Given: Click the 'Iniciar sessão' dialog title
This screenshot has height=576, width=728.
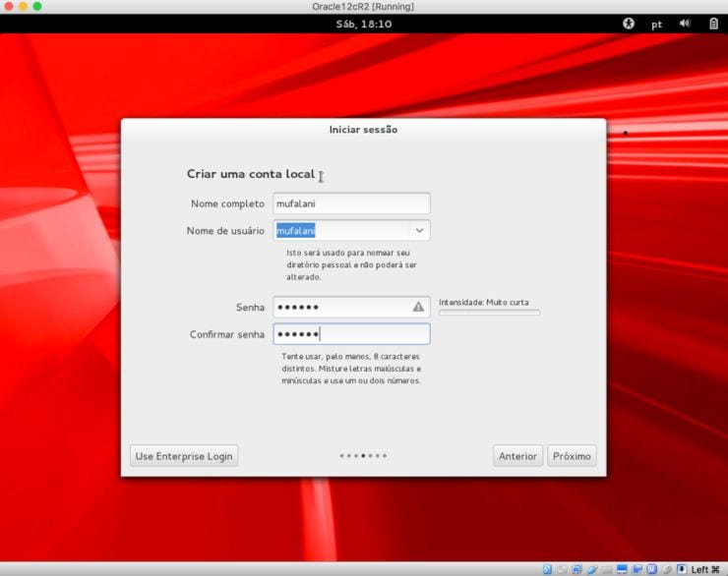Looking at the screenshot, I should [x=363, y=130].
